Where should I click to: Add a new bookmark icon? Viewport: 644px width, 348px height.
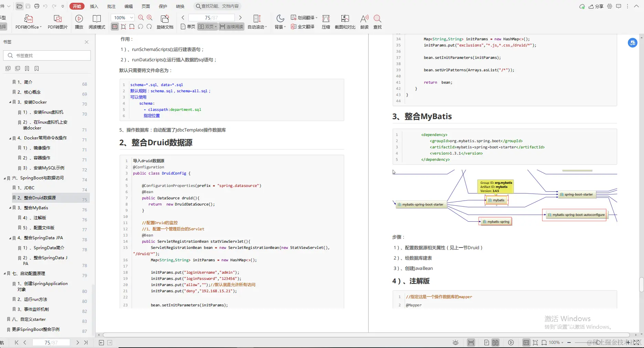click(x=27, y=68)
